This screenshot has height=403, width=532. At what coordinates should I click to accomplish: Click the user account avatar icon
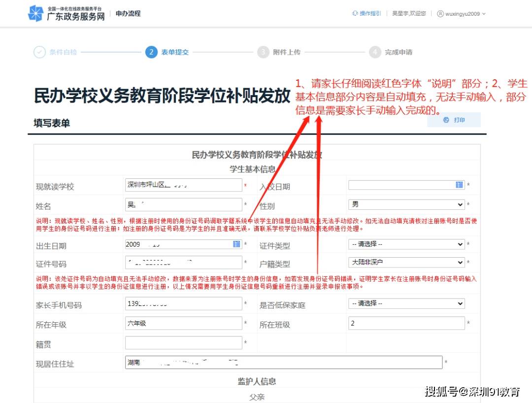440,14
